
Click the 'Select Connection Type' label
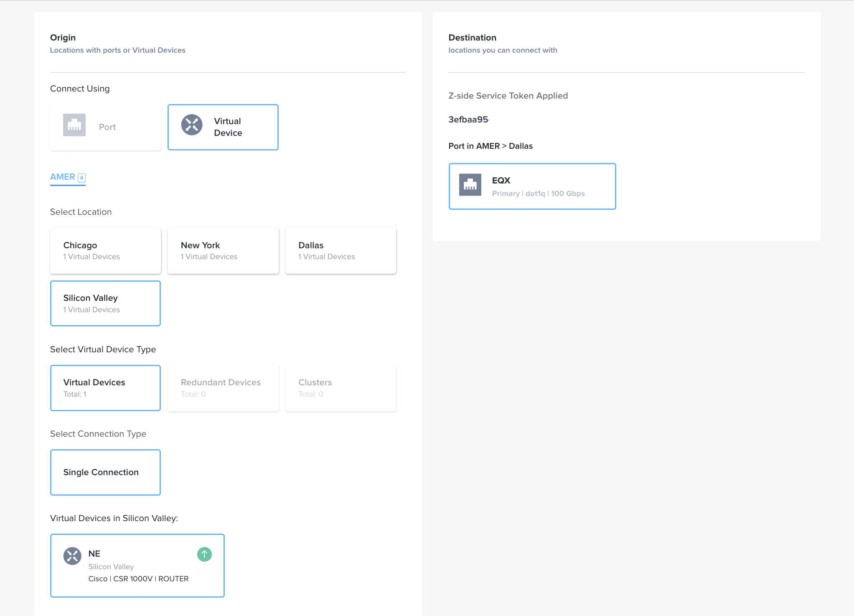[x=98, y=434]
